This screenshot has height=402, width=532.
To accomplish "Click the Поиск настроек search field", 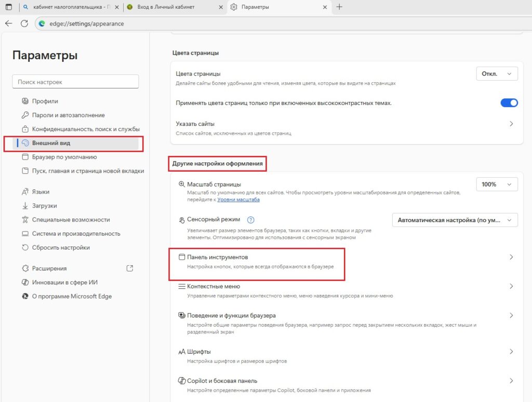I will tap(75, 82).
